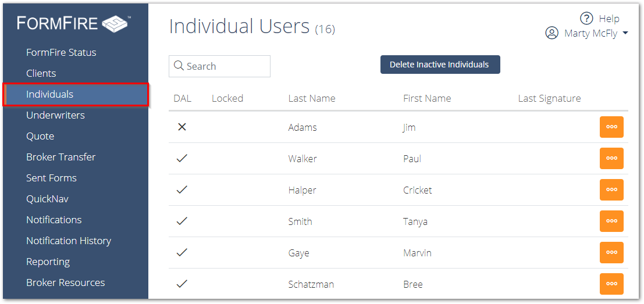Go to Broker Transfer in the sidebar
This screenshot has height=304, width=644.
tap(61, 157)
